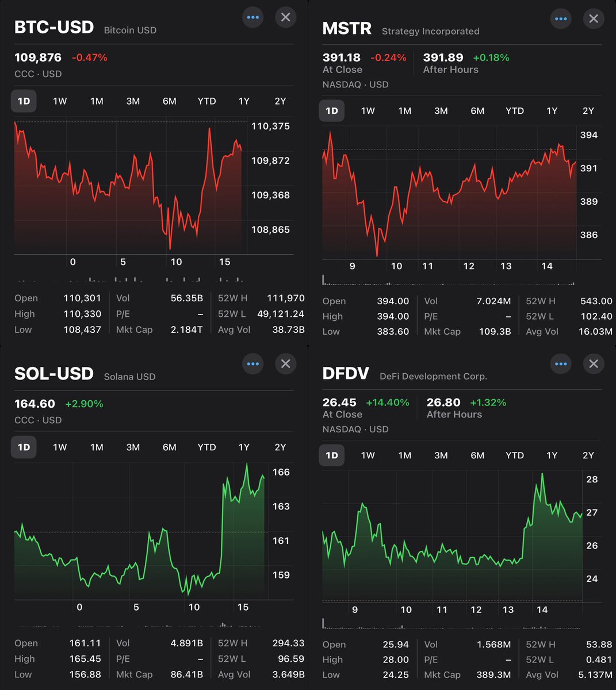Image resolution: width=616 pixels, height=690 pixels.
Task: Close the DFDV card
Action: click(594, 363)
